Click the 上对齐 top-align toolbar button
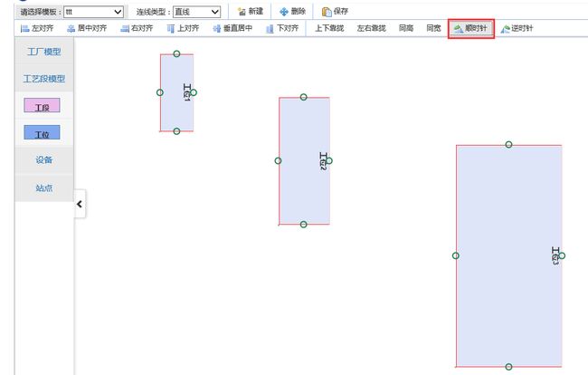This screenshot has width=588, height=375. (183, 28)
